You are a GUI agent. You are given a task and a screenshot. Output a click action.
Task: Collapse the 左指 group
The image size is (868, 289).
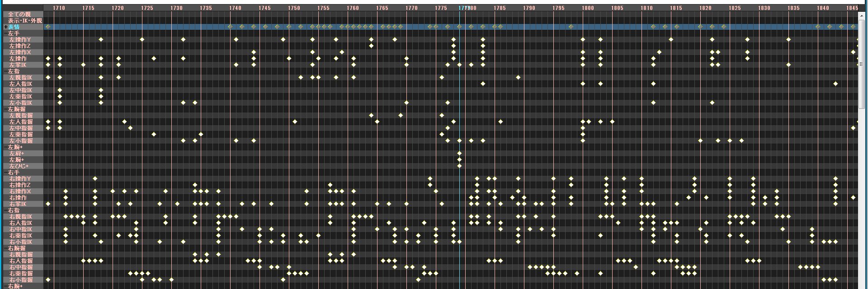[x=5, y=71]
